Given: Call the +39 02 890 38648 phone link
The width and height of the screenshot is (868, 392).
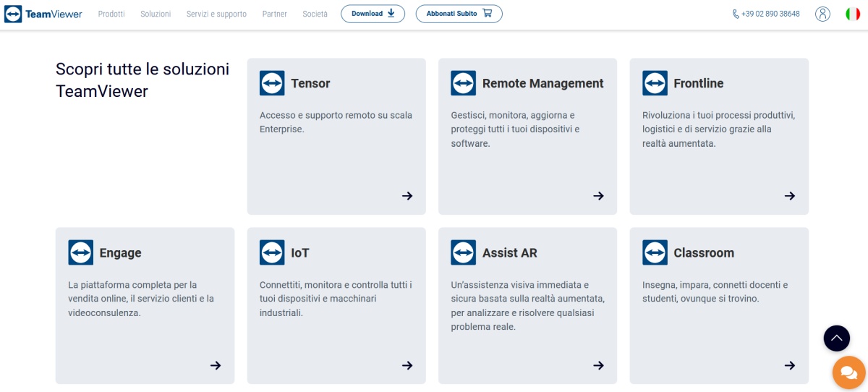Looking at the screenshot, I should tap(766, 14).
